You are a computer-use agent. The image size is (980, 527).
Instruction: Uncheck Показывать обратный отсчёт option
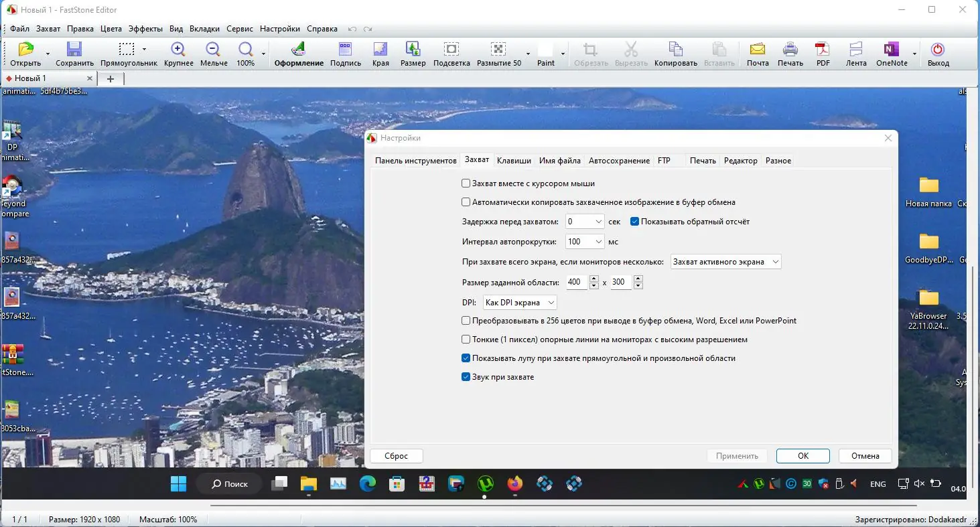tap(635, 222)
